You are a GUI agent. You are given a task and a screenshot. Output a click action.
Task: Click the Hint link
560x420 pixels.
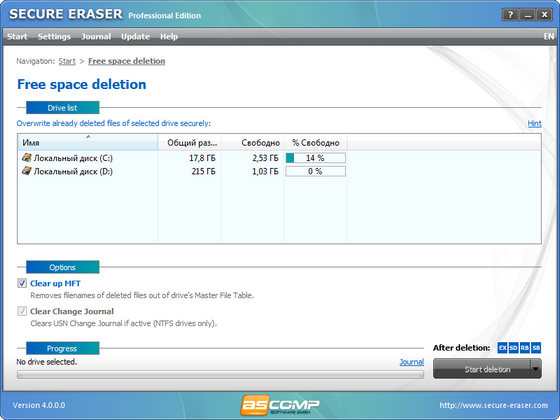click(534, 124)
